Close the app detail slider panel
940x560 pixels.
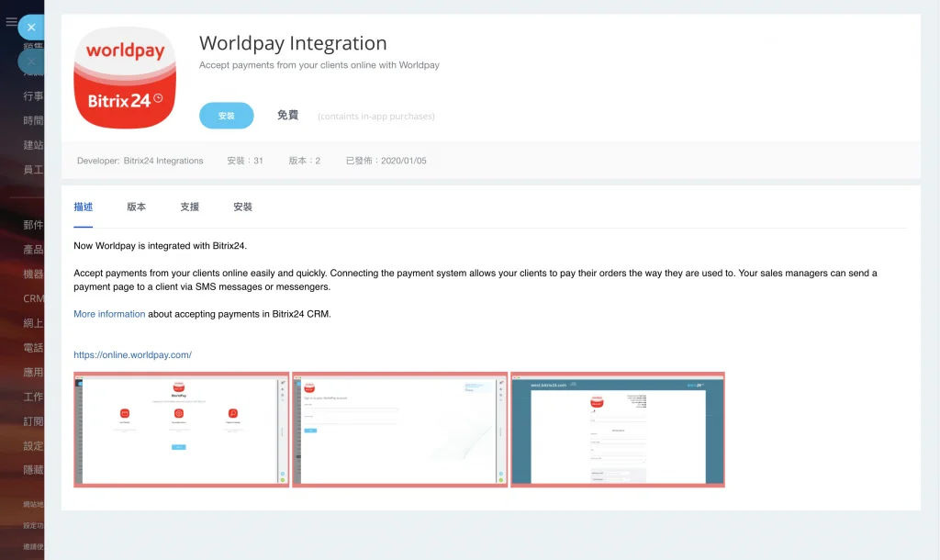coord(31,28)
